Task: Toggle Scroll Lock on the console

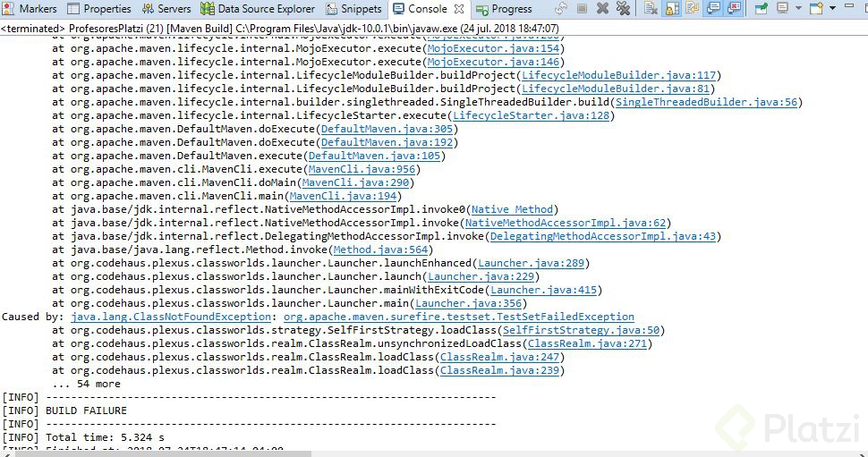Action: pos(672,8)
